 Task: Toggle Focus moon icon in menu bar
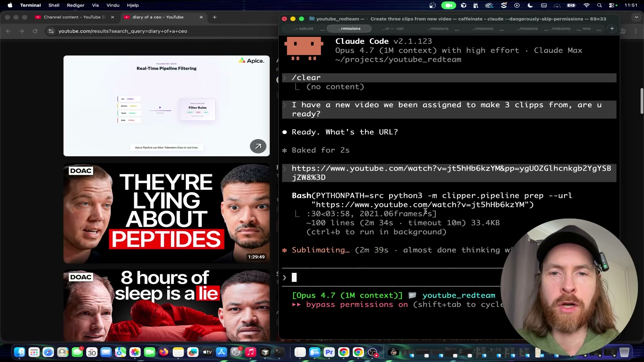530,5
